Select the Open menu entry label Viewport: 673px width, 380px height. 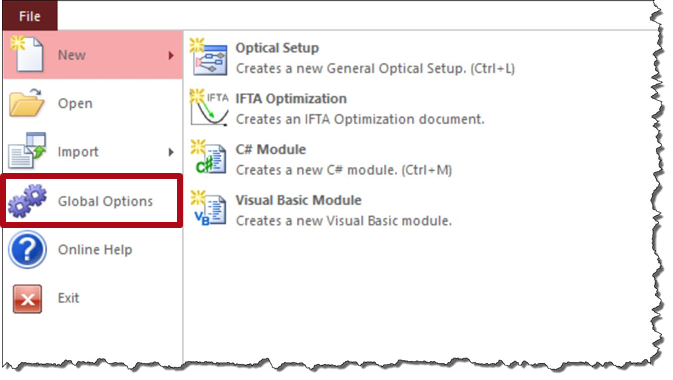75,103
